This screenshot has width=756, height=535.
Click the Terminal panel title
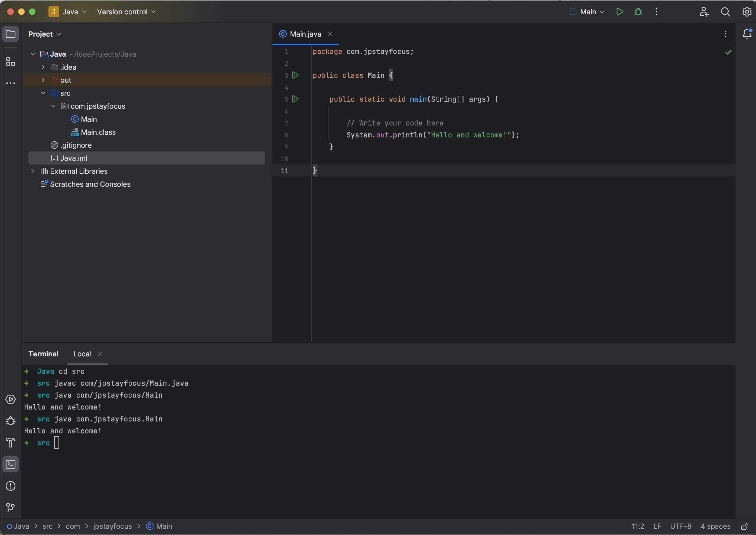[x=44, y=354]
